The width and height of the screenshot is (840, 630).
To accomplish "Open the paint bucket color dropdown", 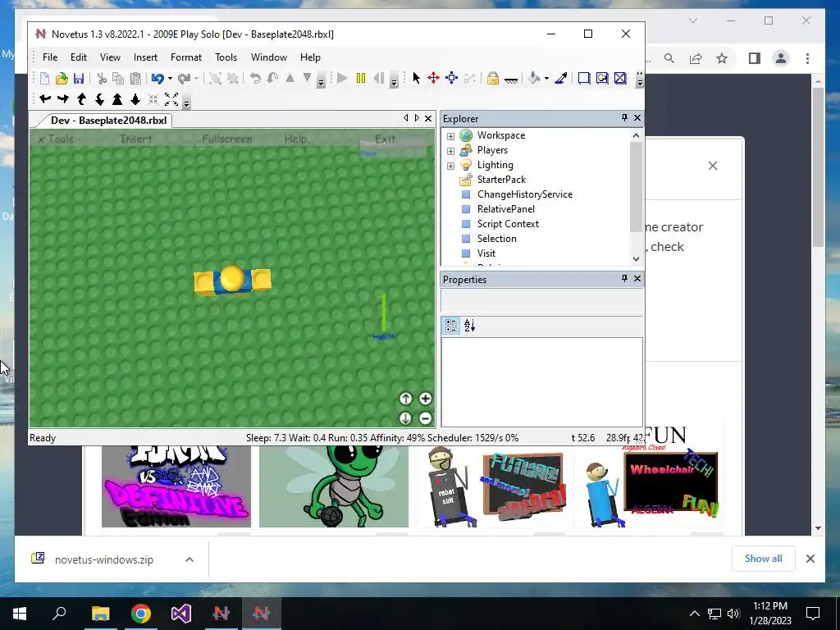I will click(x=546, y=79).
